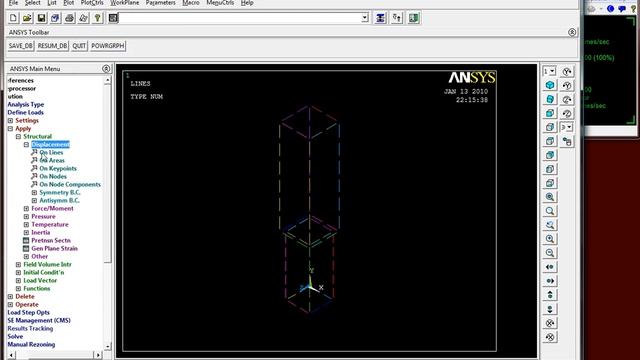Click the Raise Hidden toolbar icon

point(380,18)
